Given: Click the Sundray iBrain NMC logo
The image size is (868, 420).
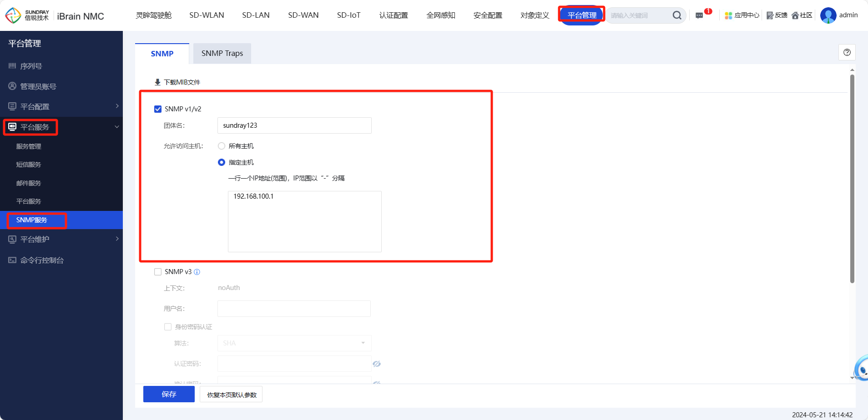Looking at the screenshot, I should [55, 15].
